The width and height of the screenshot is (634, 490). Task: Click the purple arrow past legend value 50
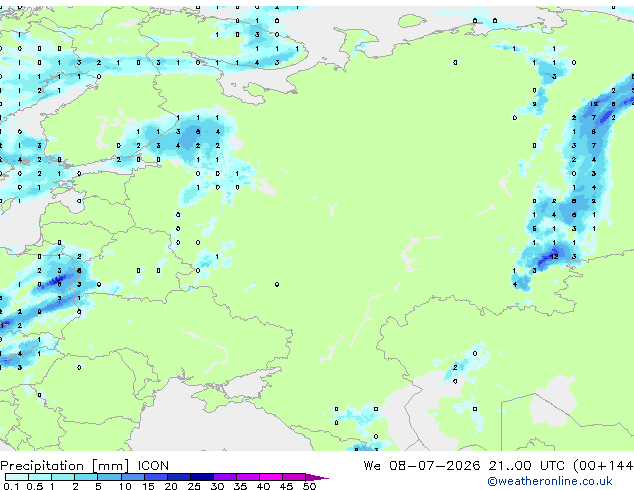[x=317, y=477]
